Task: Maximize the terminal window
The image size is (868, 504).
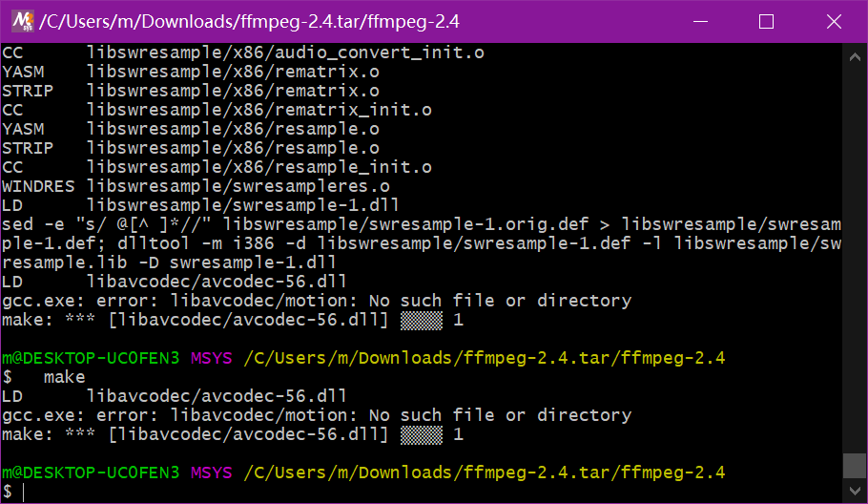Action: pos(766,21)
